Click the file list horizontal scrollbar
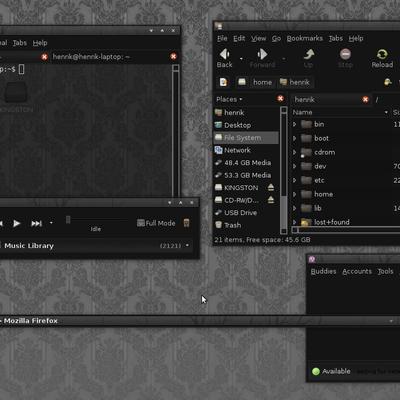400x400 pixels. tap(346, 230)
